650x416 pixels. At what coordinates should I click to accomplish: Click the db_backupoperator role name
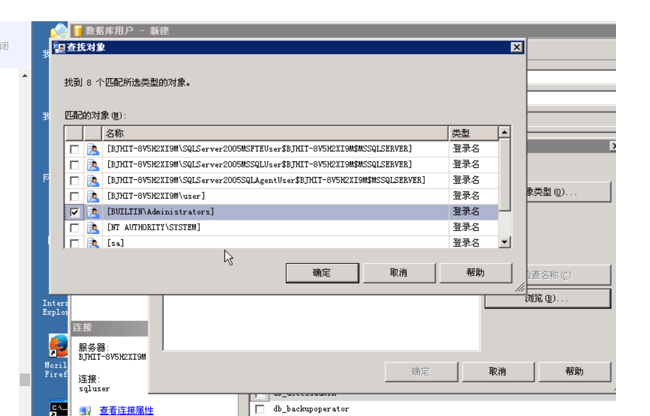311,409
